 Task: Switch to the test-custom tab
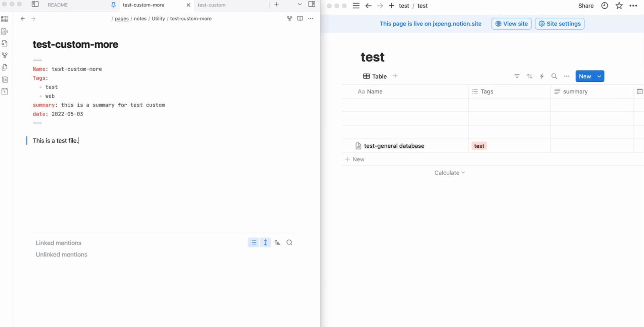(x=212, y=5)
